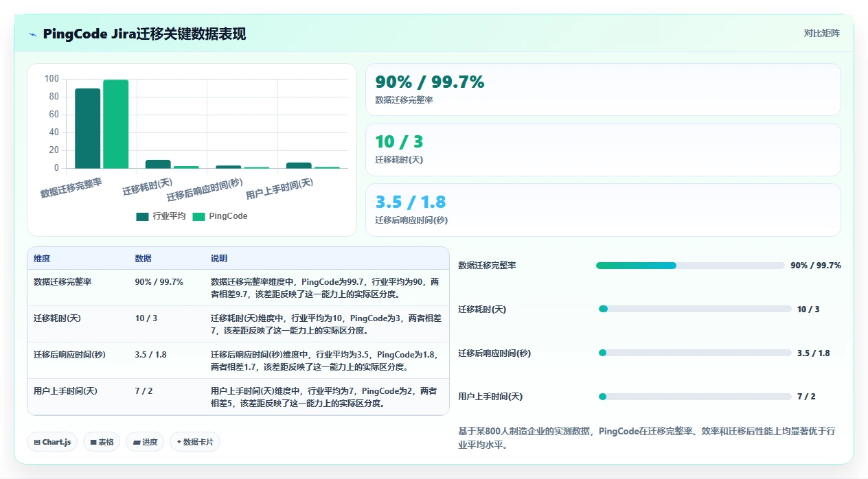
Task: Click the 数据卡片 tag button
Action: coord(195,442)
